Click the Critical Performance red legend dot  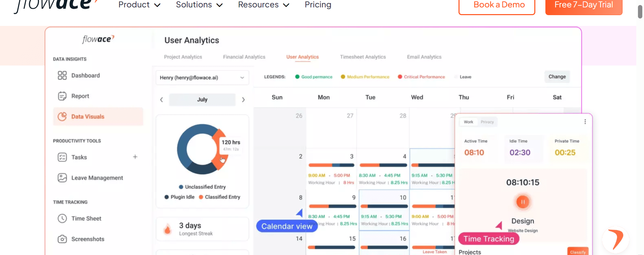coord(400,77)
